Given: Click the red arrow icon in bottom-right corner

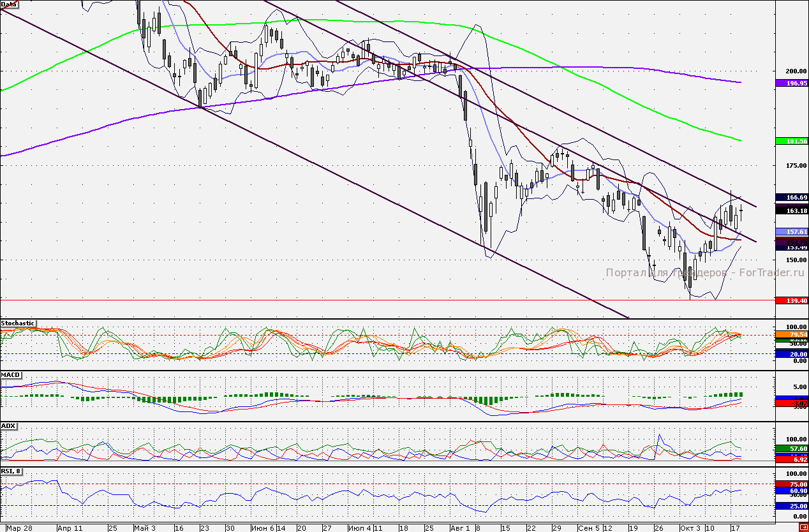Looking at the screenshot, I should pos(803,527).
